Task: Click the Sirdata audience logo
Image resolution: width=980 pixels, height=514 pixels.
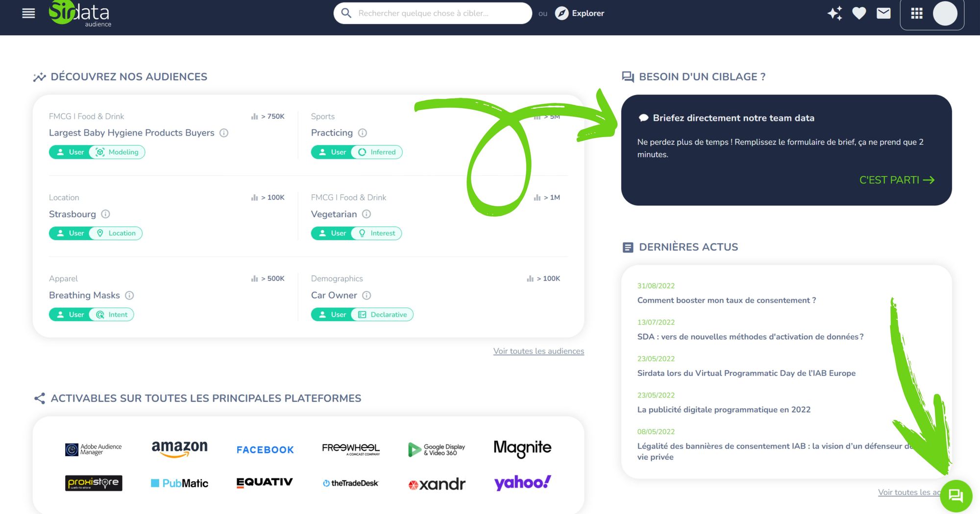Action: coord(80,14)
